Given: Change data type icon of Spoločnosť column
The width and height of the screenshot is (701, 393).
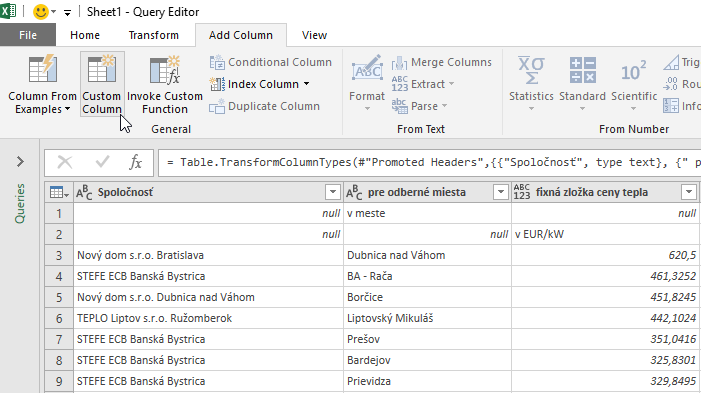Looking at the screenshot, I should tap(84, 192).
